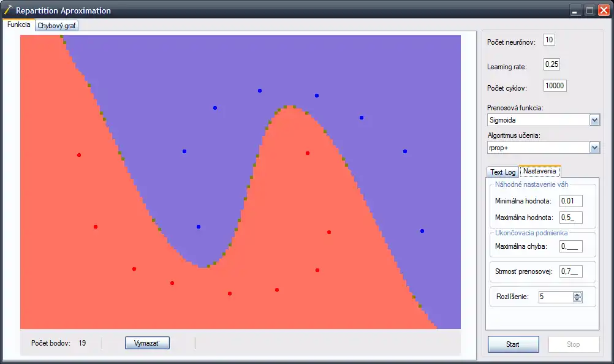Click the Learning rate field

[551, 64]
